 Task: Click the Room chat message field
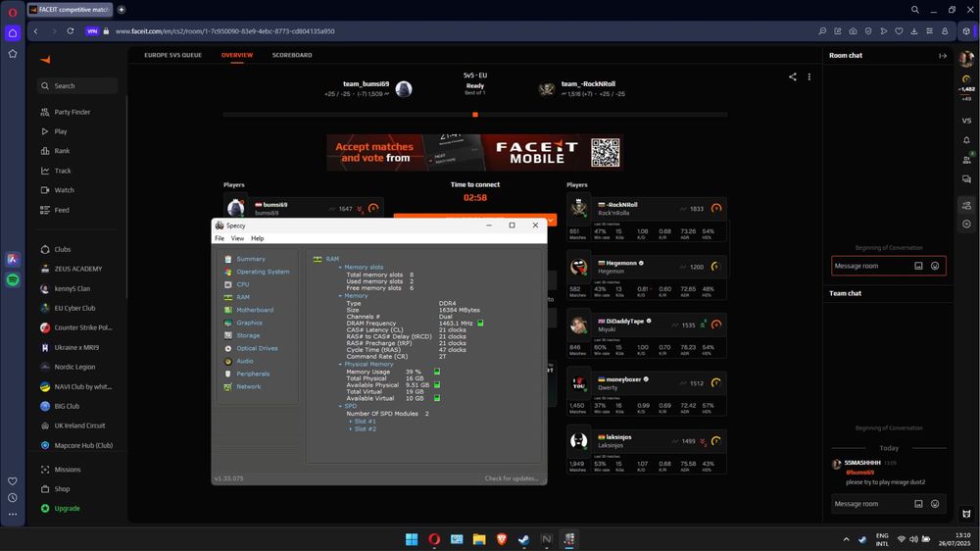[x=871, y=266]
